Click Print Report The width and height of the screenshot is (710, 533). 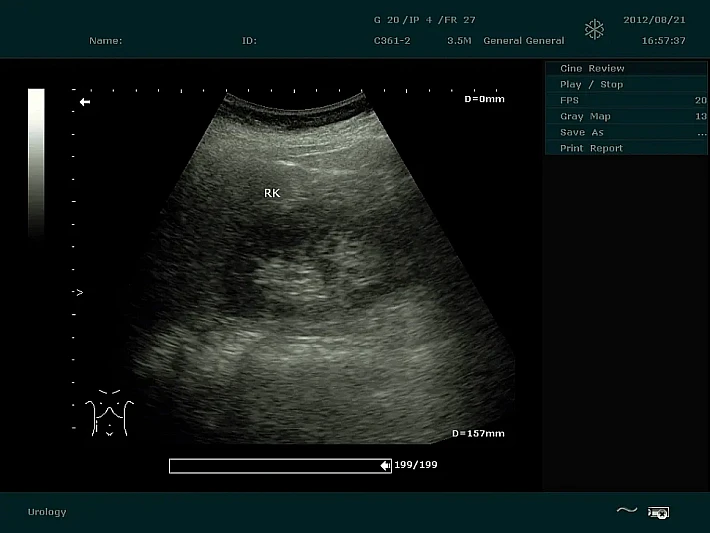click(x=591, y=148)
